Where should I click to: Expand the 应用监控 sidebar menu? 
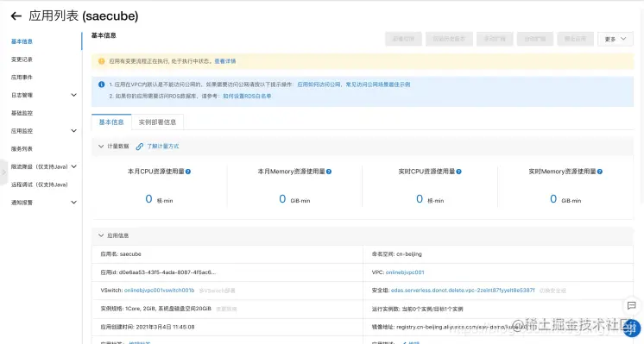pos(74,131)
